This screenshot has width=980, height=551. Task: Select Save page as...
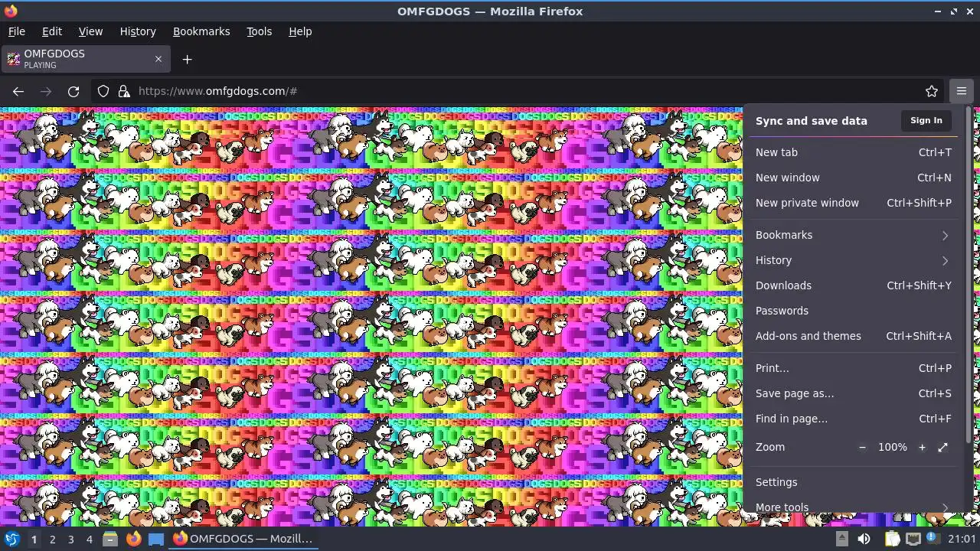click(853, 393)
